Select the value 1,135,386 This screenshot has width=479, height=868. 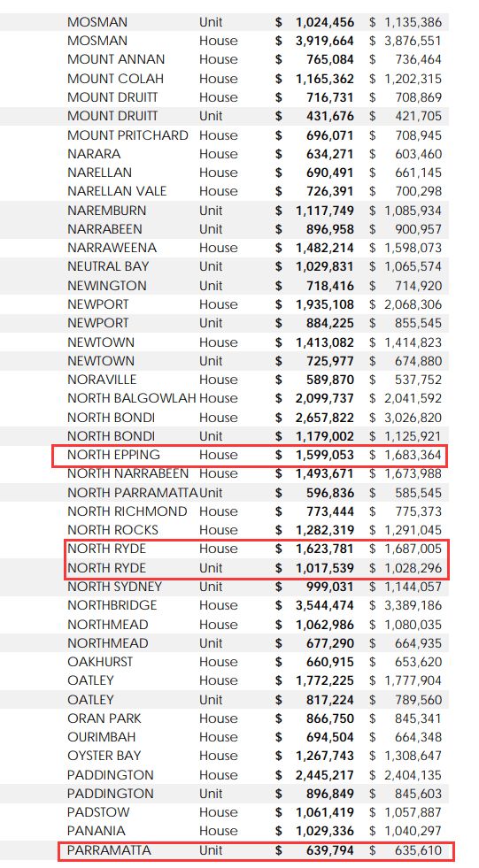[x=413, y=23]
